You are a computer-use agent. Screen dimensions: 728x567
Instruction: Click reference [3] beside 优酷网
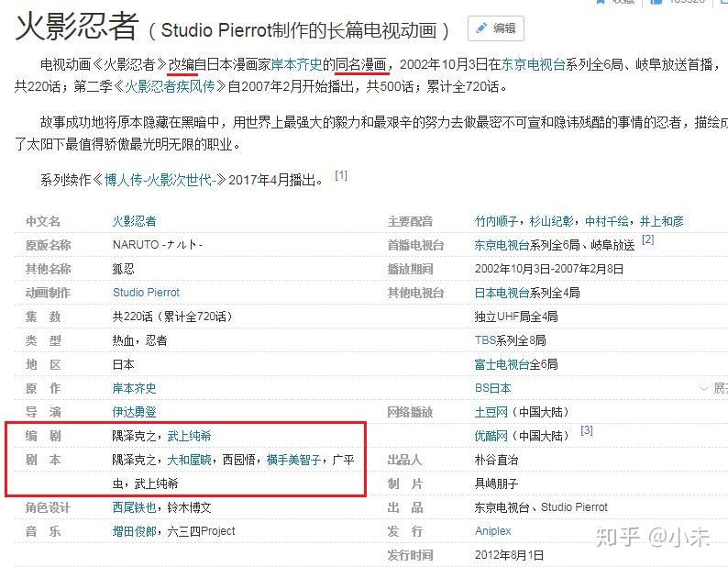click(x=587, y=430)
